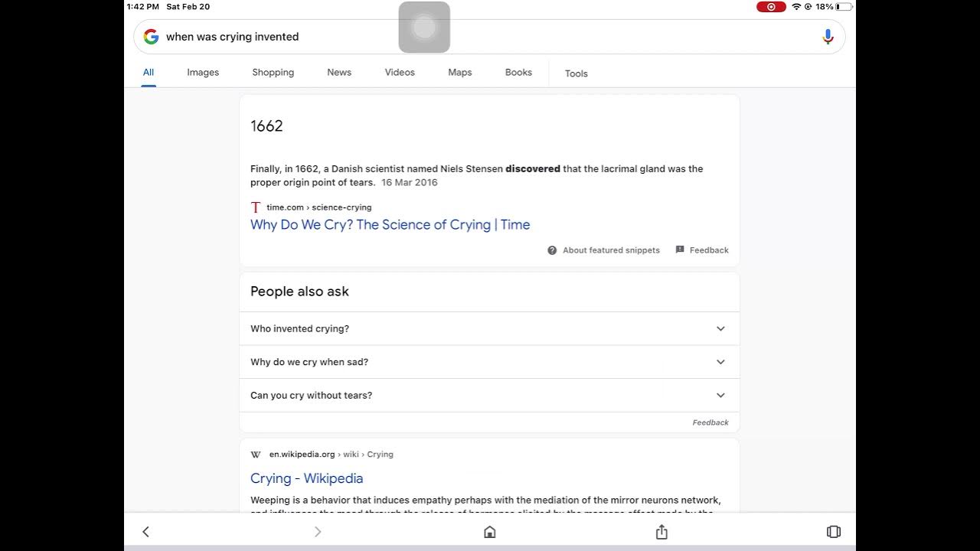Image resolution: width=980 pixels, height=551 pixels.
Task: Open "Why Do We Cry?" Time article
Action: [390, 225]
